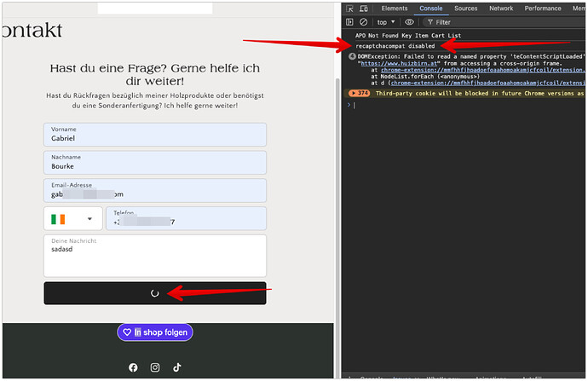Click the 'at NodeList.forEach (<anonymous>)' stack line
588x381 pixels.
(x=425, y=77)
